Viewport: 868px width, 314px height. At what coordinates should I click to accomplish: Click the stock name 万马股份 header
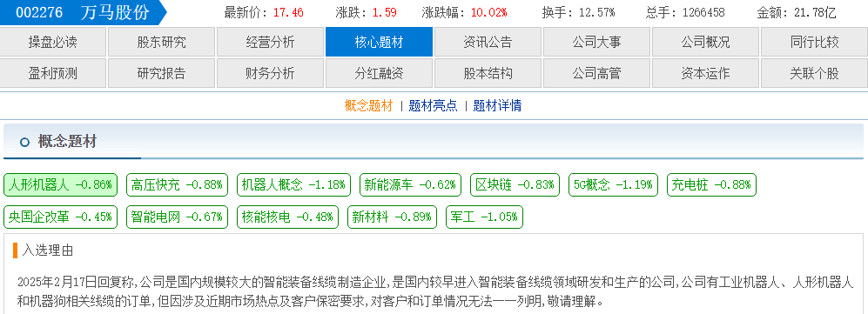tap(115, 12)
